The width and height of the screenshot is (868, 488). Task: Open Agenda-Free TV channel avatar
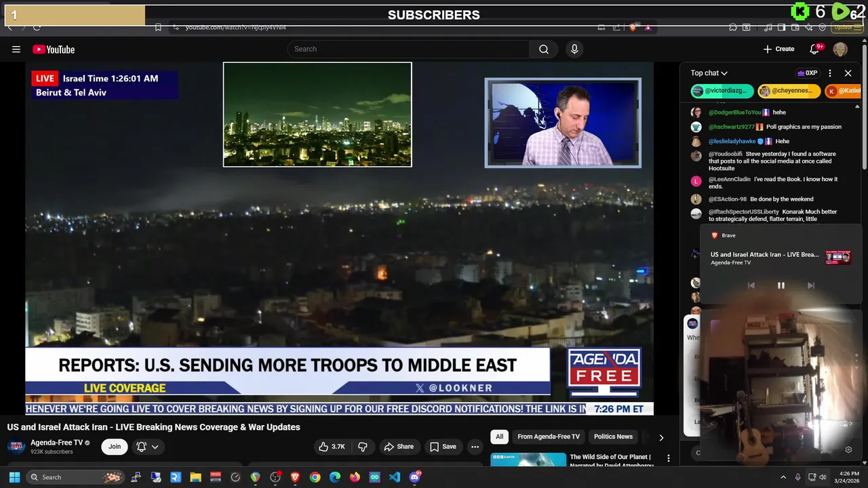[16, 447]
